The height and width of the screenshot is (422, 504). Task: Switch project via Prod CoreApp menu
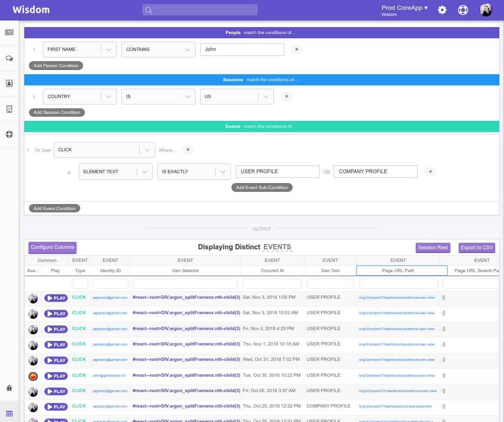point(404,8)
